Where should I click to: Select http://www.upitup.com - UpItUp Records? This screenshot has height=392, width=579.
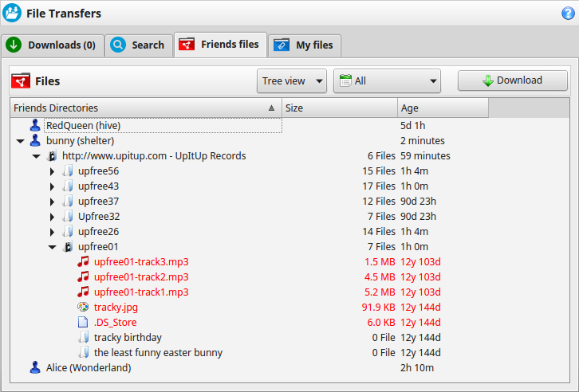pyautogui.click(x=154, y=155)
